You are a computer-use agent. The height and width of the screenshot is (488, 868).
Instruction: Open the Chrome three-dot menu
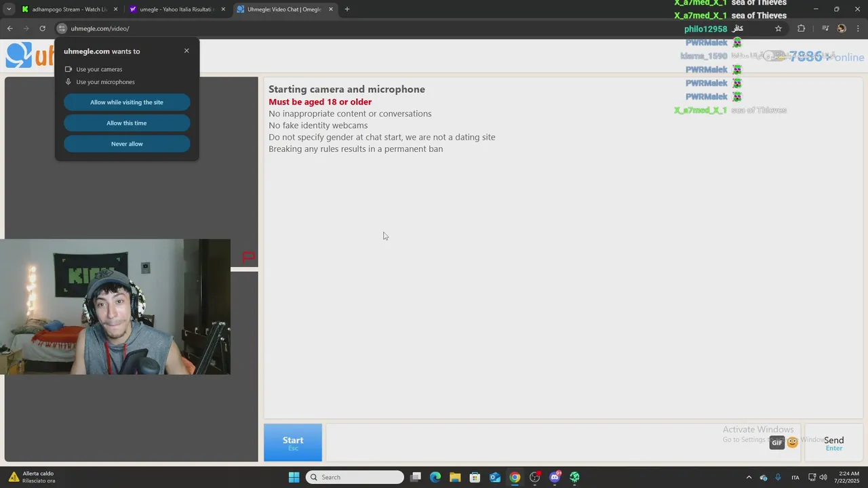coord(859,28)
